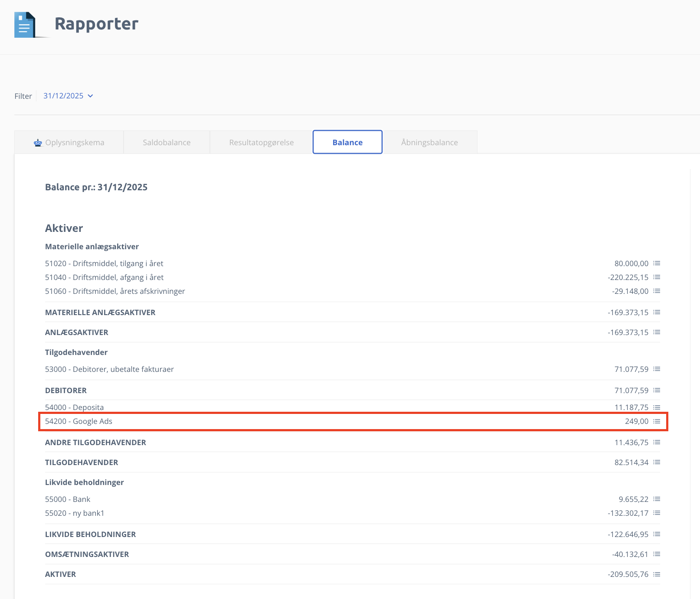Screen dimensions: 700x599
Task: Open list icon on LIKVIDE BEHOLDNINGER total
Action: pos(657,534)
